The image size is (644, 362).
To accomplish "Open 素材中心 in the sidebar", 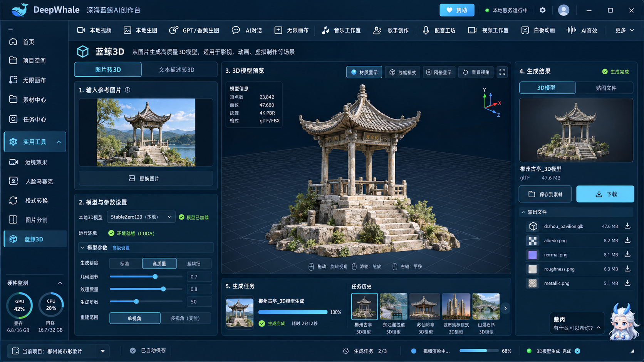I will (x=35, y=100).
